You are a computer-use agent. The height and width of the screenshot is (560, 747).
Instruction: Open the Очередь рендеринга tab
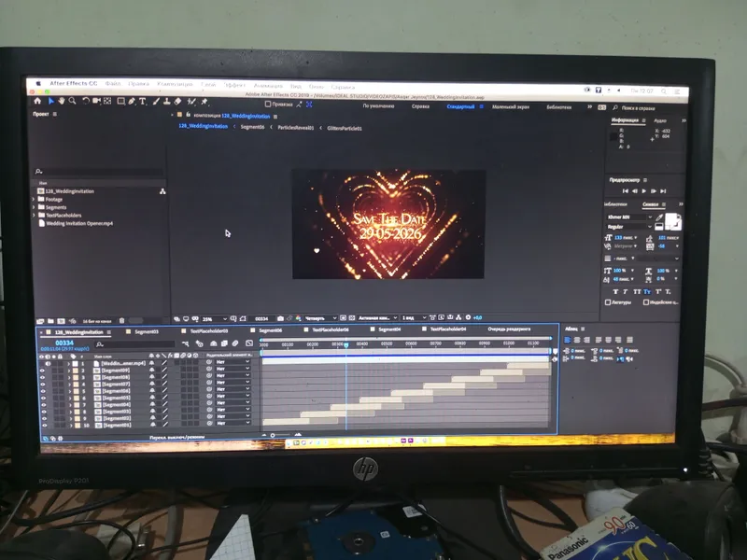tap(509, 329)
